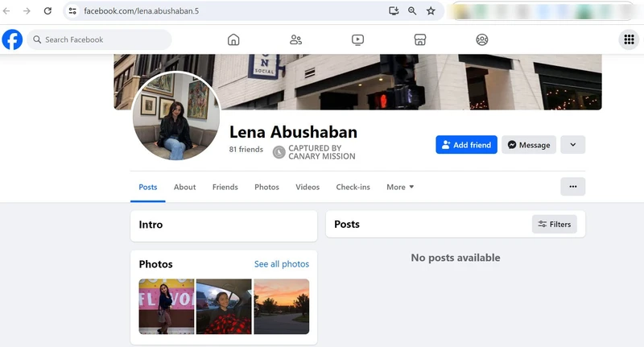This screenshot has width=644, height=347.
Task: Open the Marketplace icon in top navigation
Action: pos(419,39)
